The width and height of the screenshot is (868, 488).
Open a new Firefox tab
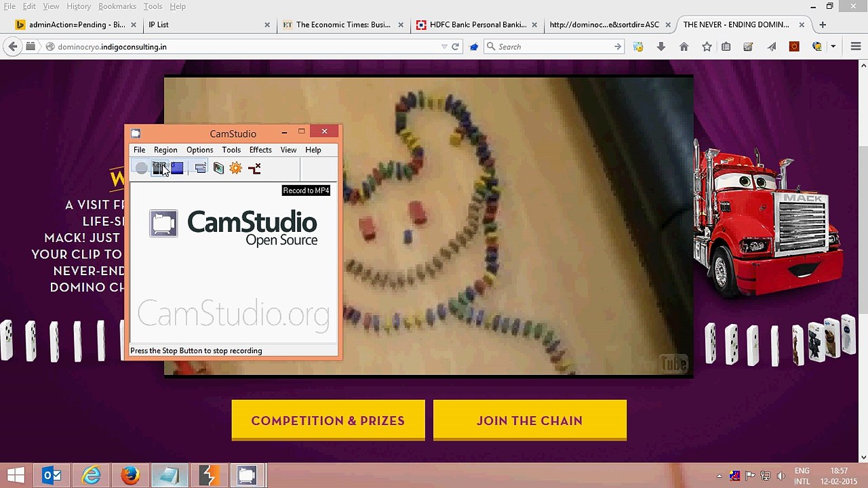tap(823, 24)
